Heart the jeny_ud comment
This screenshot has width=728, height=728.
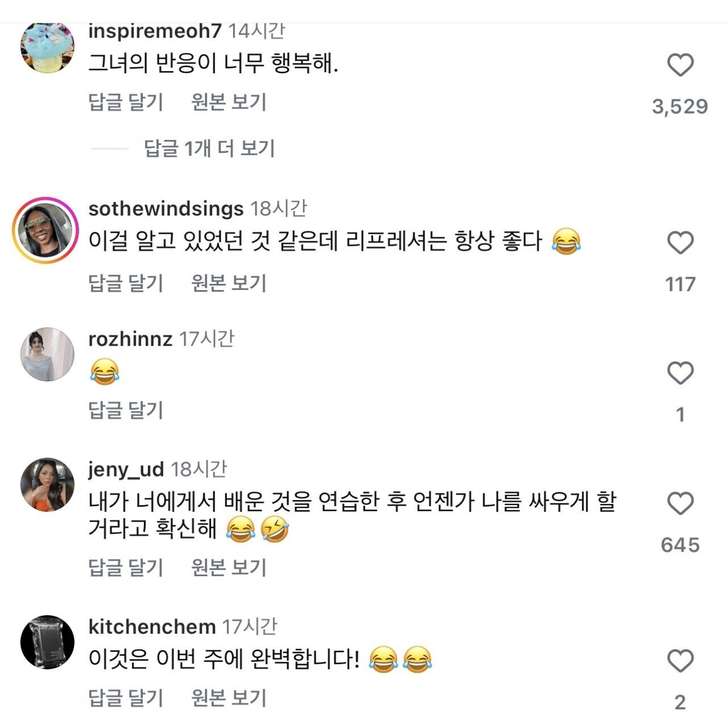680,504
